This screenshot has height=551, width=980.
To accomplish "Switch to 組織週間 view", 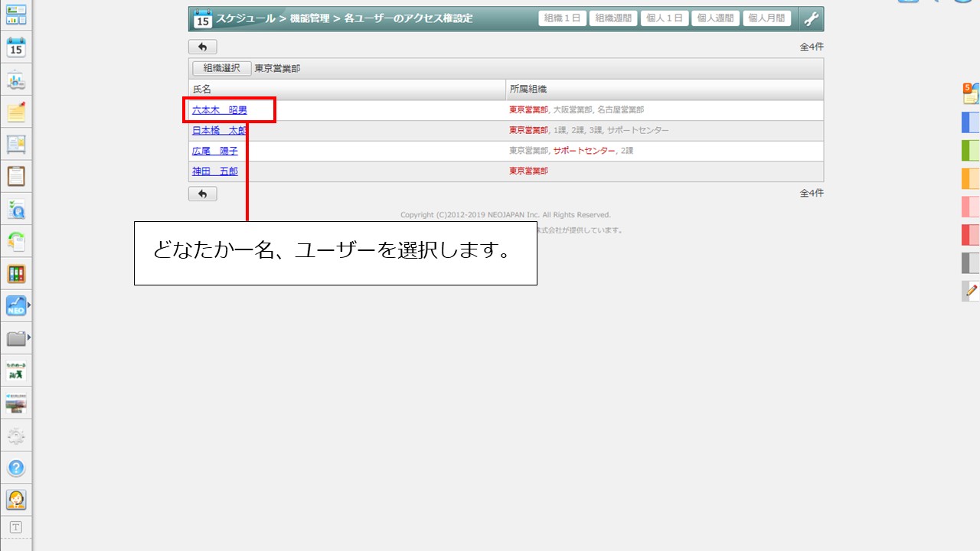I will point(613,18).
